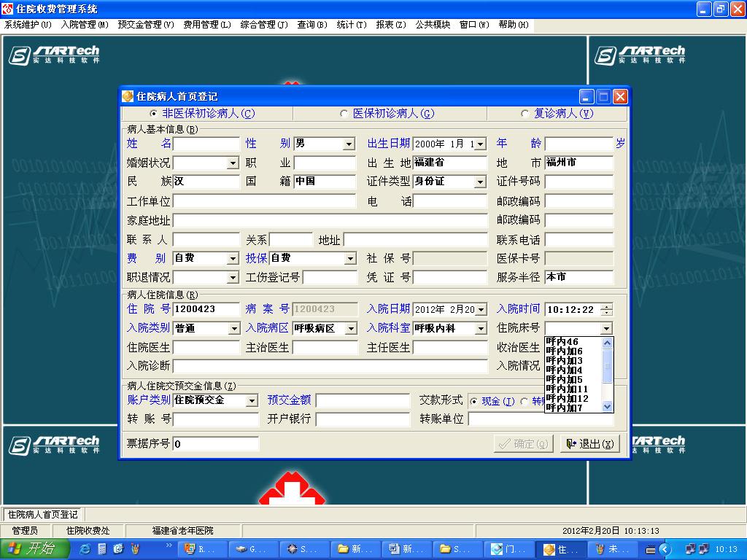This screenshot has height=560, width=747.
Task: Click the 住院病人首页登记 dialog title icon
Action: click(x=128, y=96)
